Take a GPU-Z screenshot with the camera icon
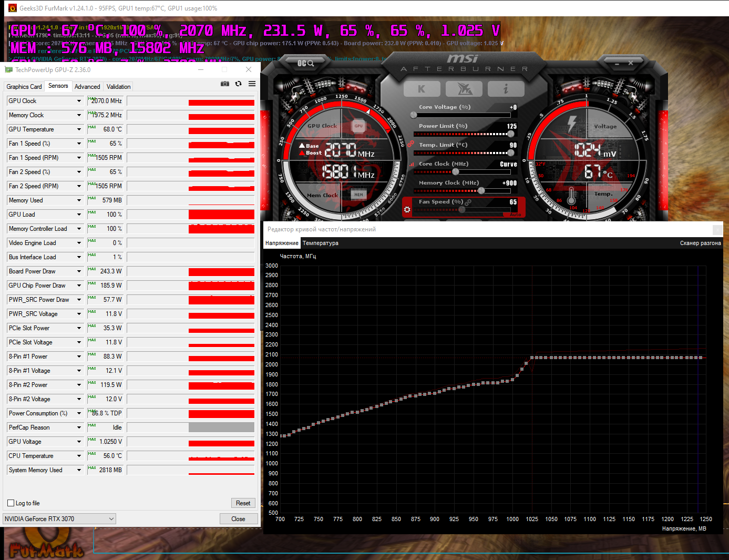 click(225, 84)
